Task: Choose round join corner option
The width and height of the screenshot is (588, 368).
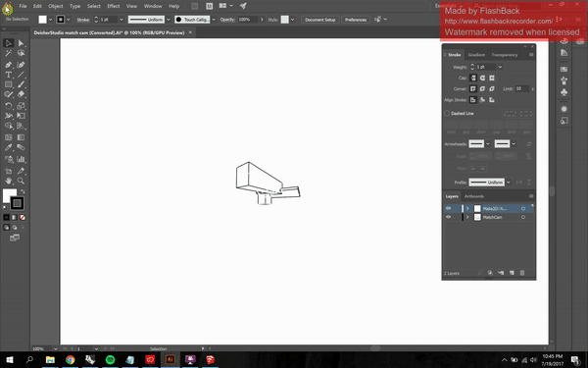Action: (x=482, y=89)
